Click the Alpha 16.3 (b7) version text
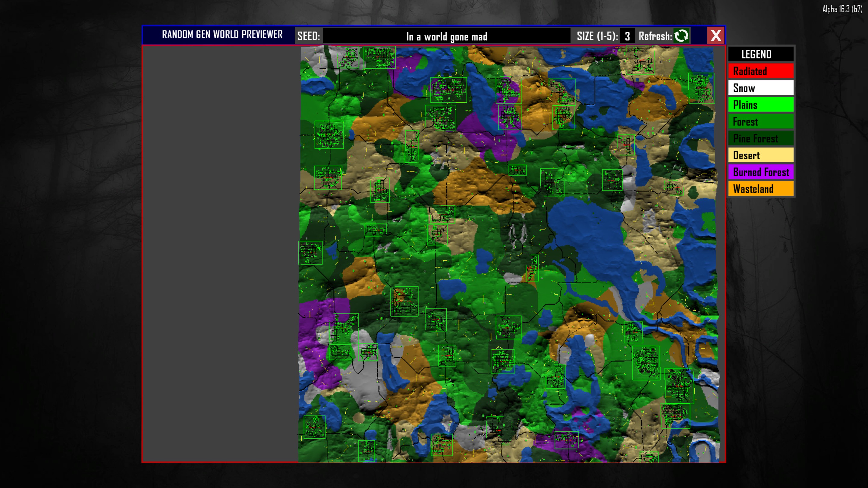This screenshot has height=488, width=868. coord(842,9)
